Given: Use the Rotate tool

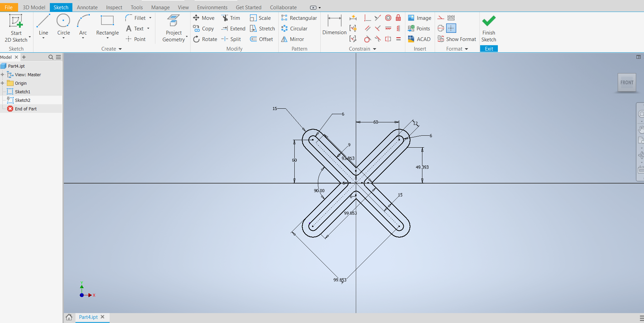Looking at the screenshot, I should pos(205,39).
